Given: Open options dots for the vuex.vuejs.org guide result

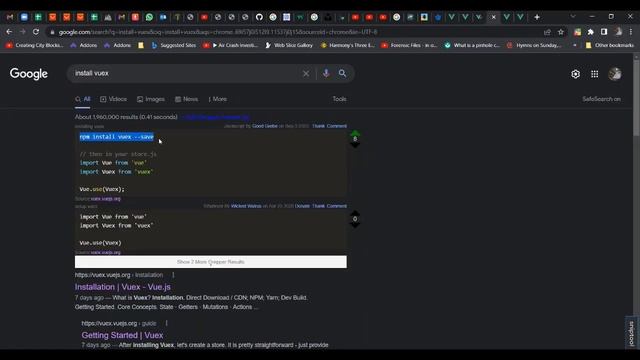Looking at the screenshot, I should click(x=167, y=323).
